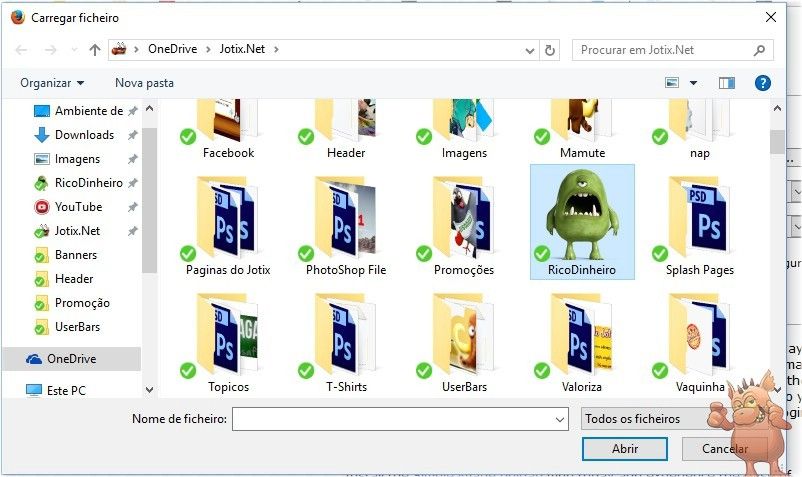Expand chevron after OneDrive in breadcrumb
Screen dimensions: 802x477
click(208, 50)
